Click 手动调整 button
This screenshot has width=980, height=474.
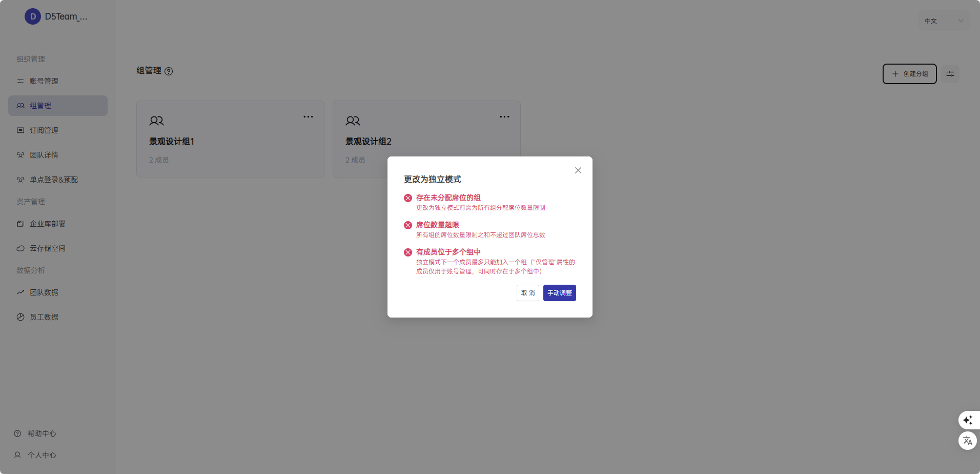tap(560, 293)
